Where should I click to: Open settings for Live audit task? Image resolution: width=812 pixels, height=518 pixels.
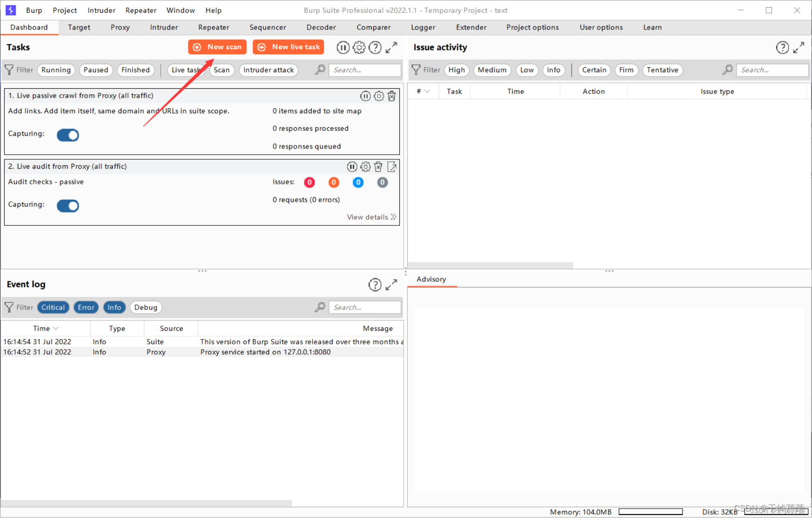pyautogui.click(x=365, y=167)
